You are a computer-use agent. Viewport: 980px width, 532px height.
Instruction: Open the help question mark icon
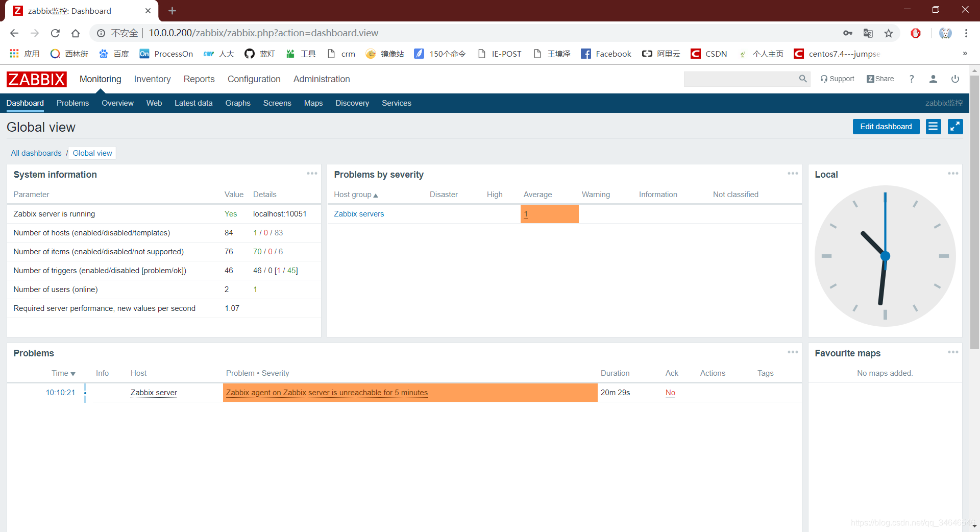coord(912,79)
